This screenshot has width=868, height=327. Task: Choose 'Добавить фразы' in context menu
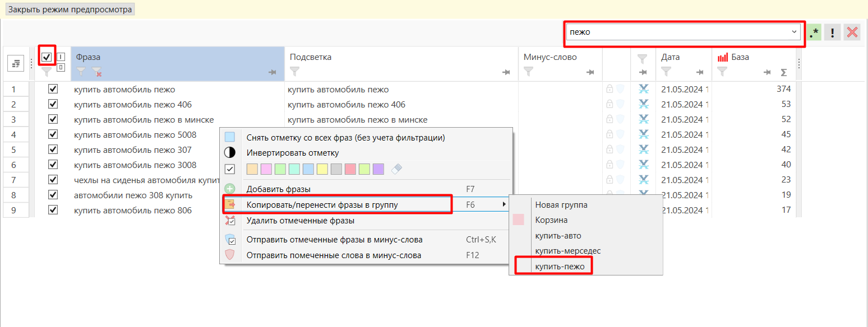(366, 189)
